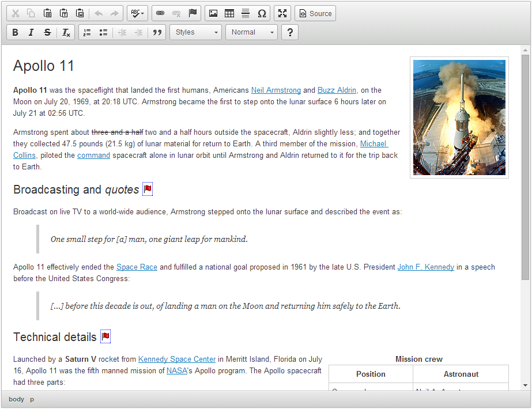
Task: Click the Anchor flag toolbar icon
Action: [x=193, y=13]
